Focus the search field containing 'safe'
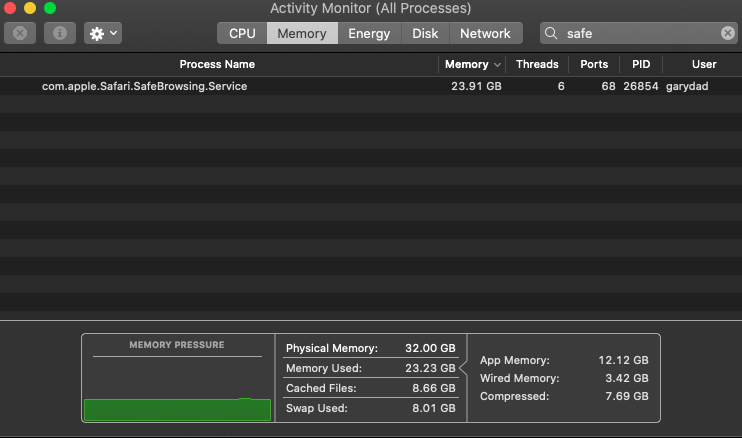 (x=638, y=33)
